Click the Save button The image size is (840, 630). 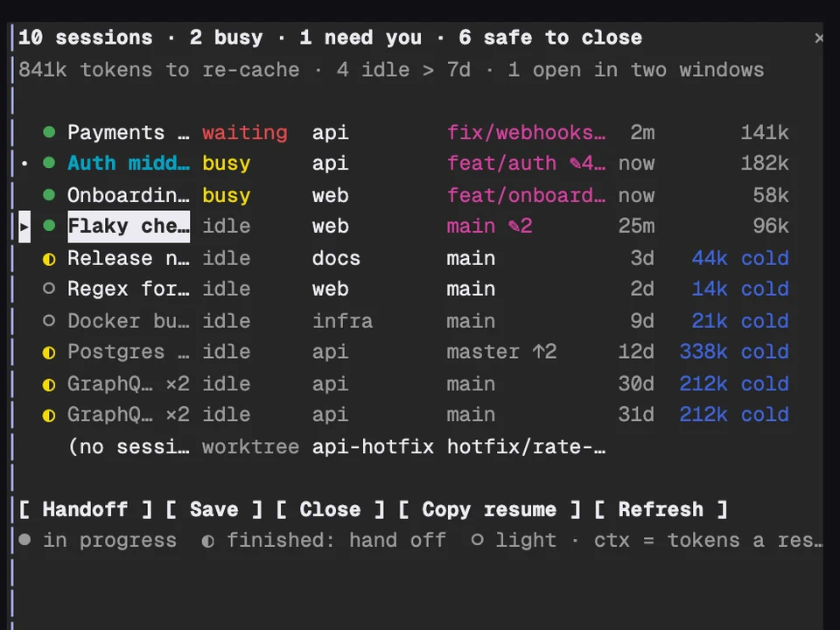(x=213, y=509)
